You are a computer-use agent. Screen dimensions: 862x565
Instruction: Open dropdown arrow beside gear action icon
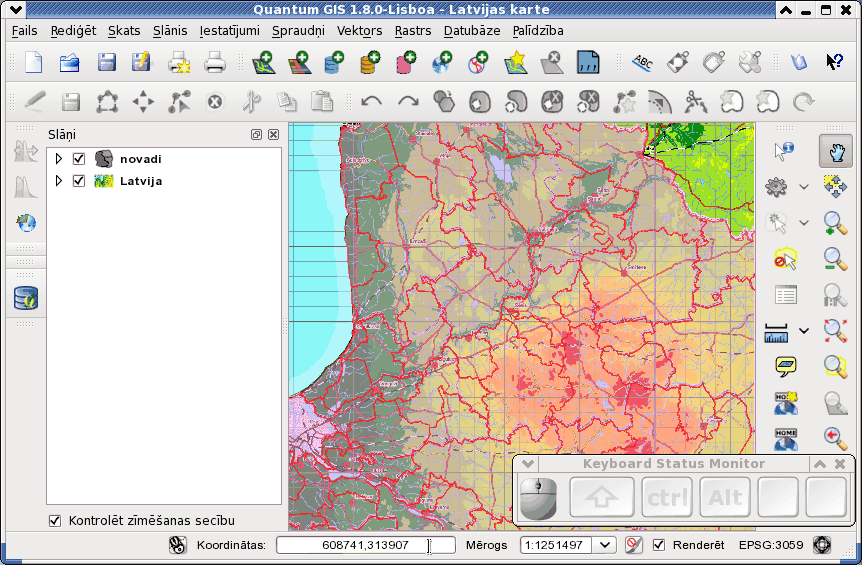(804, 187)
